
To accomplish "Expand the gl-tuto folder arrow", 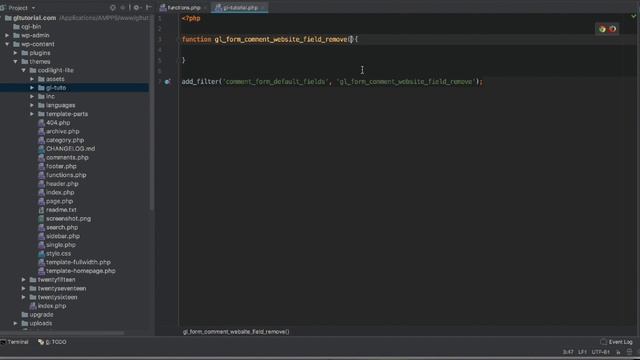I will [32, 88].
